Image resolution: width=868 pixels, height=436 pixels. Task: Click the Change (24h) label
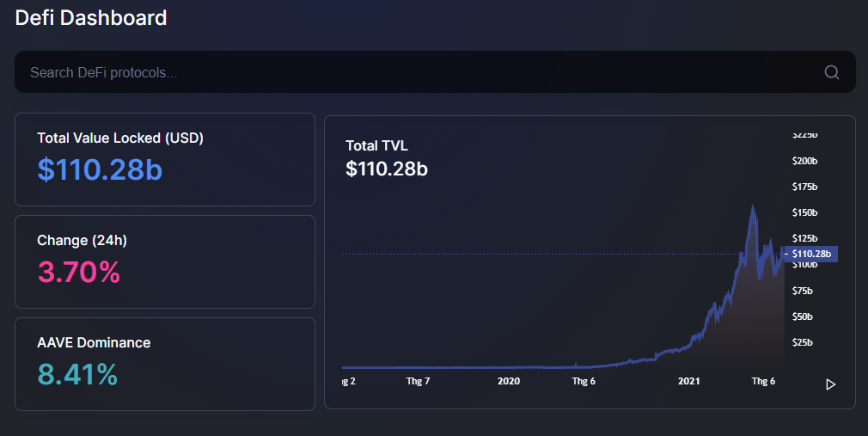tap(82, 241)
